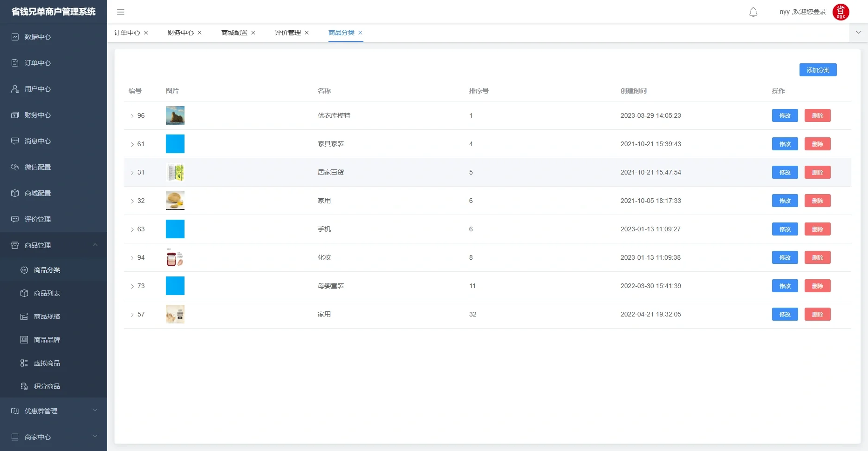This screenshot has width=868, height=451.
Task: Switch to the 财务中心 tab
Action: [x=180, y=33]
